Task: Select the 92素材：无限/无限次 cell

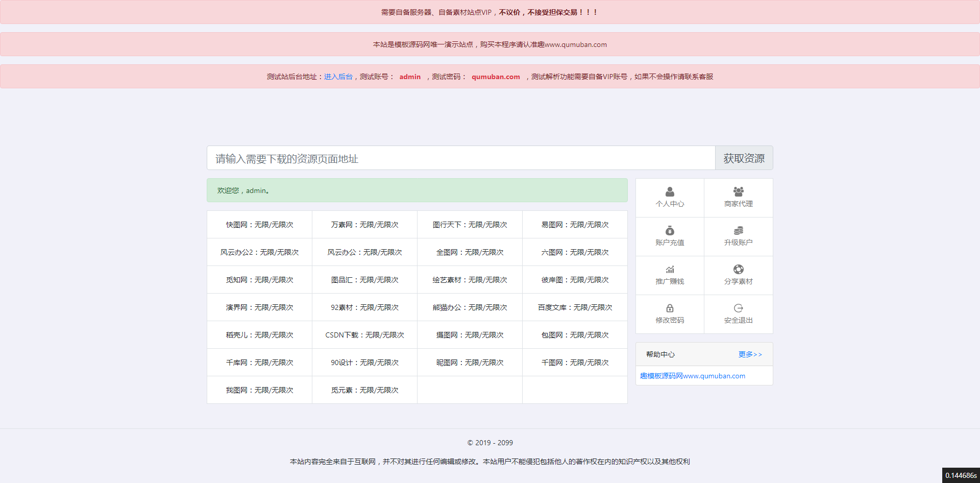Action: [364, 307]
